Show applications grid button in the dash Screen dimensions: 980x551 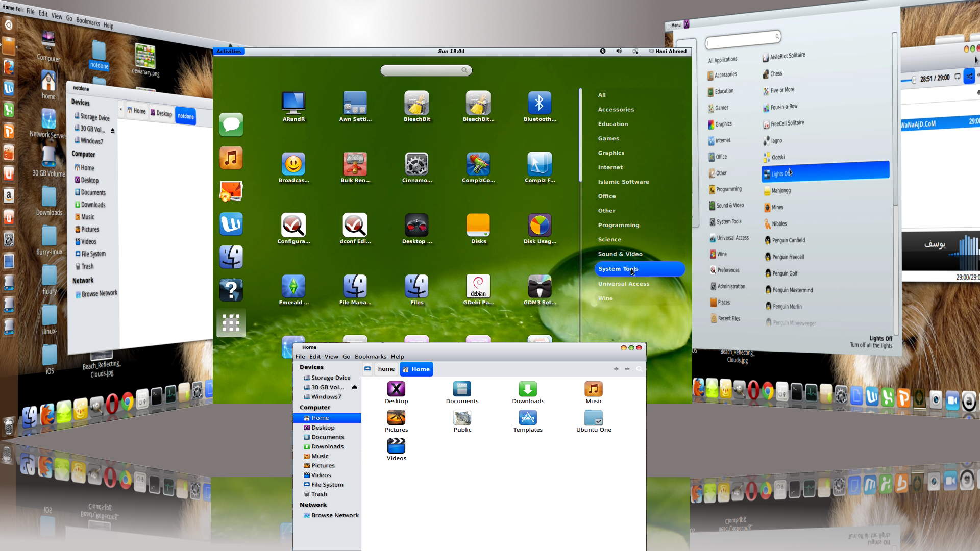tap(231, 323)
